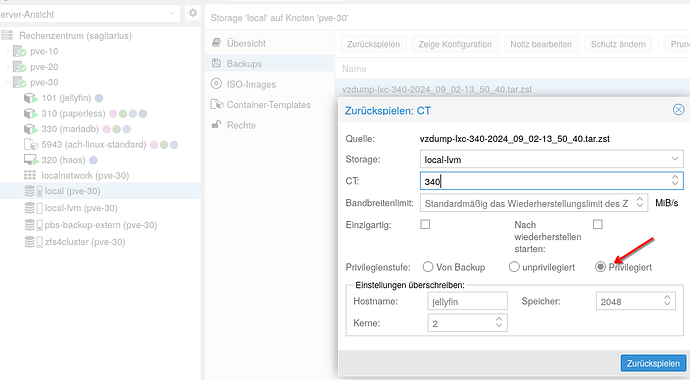Select the container 330 mariadb icon

[31, 129]
